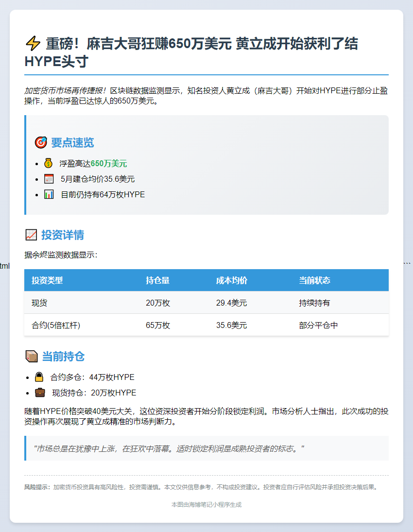Click the calendar icon before 5月建仓均价
Viewport: 413px width, 532px height.
pyautogui.click(x=49, y=179)
